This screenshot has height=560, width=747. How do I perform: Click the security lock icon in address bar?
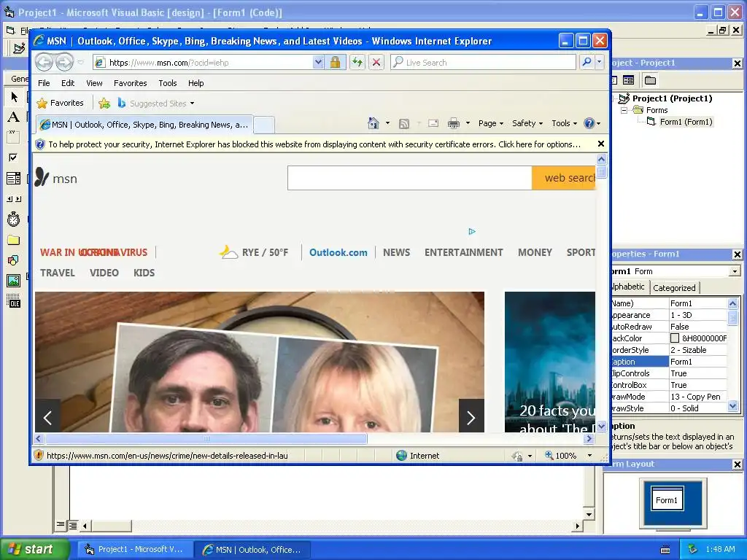point(335,63)
